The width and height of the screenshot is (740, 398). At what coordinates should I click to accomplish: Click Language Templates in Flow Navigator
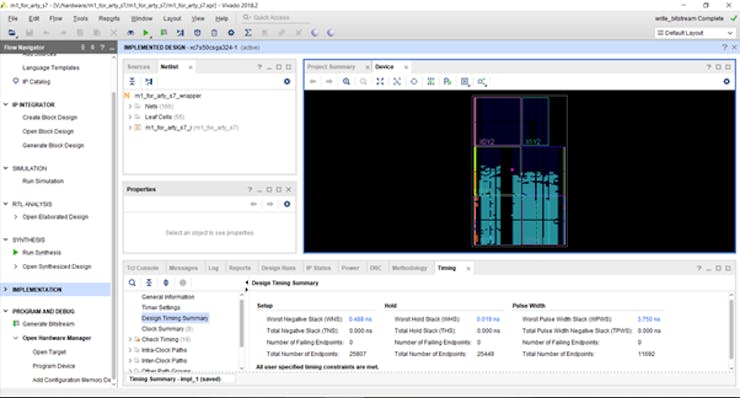pos(51,68)
